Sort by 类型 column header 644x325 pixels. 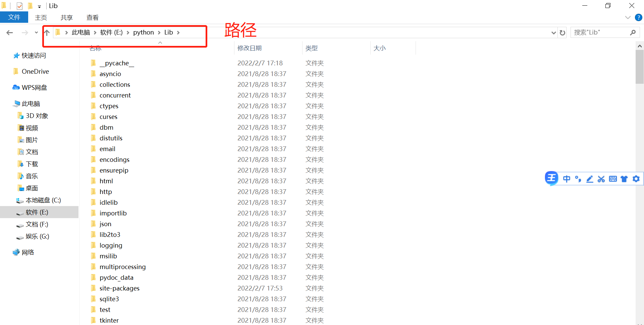tap(312, 48)
